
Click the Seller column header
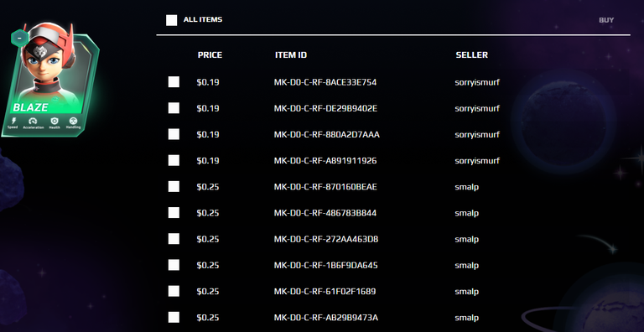pos(472,55)
